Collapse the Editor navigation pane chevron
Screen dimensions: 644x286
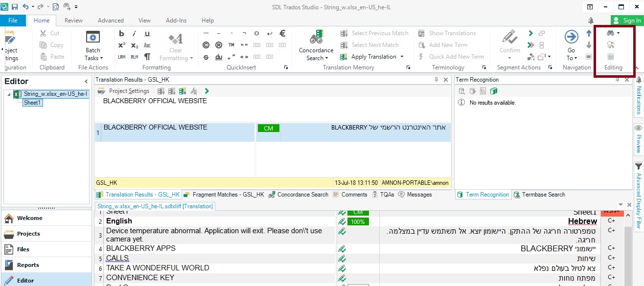click(86, 81)
